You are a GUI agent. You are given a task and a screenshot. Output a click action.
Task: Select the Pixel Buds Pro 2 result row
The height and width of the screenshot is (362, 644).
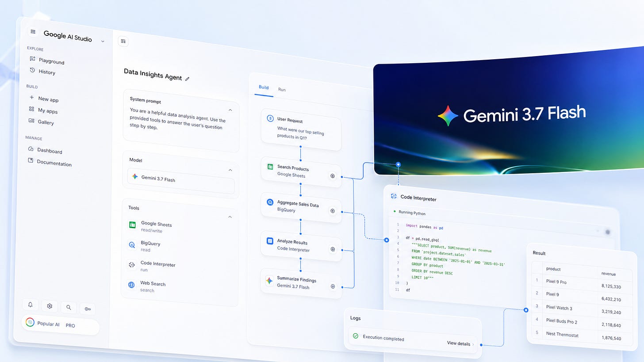pyautogui.click(x=582, y=322)
